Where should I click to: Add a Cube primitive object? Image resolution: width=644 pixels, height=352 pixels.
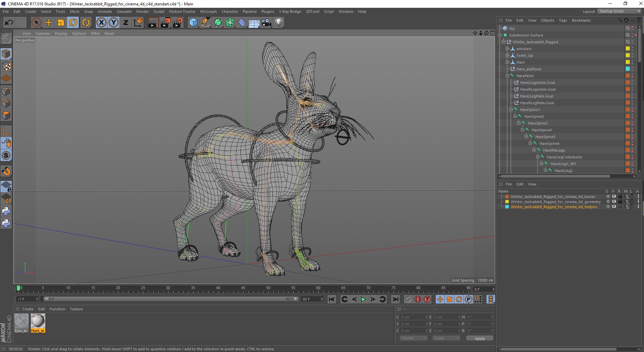(193, 23)
